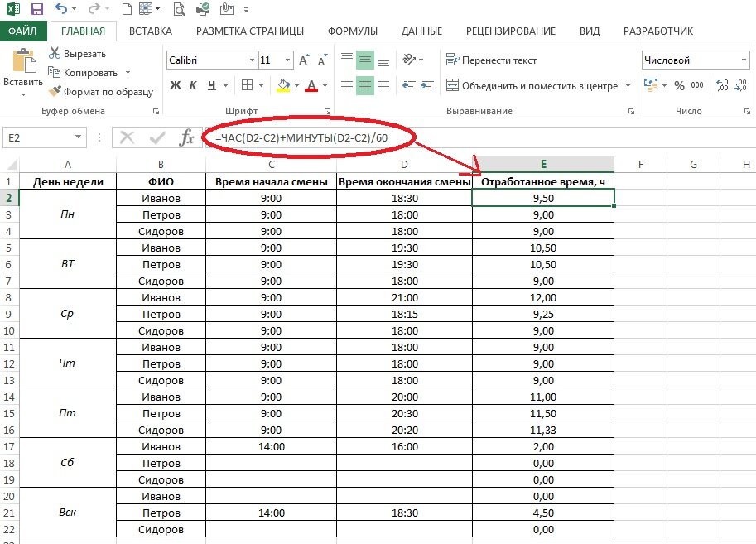Decrease indent icon
This screenshot has width=756, height=544.
pos(409,85)
